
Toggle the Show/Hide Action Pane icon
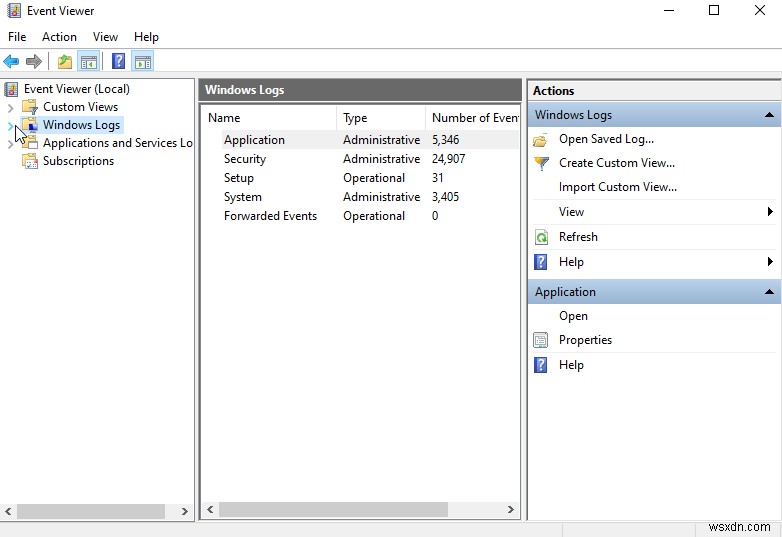pos(143,62)
